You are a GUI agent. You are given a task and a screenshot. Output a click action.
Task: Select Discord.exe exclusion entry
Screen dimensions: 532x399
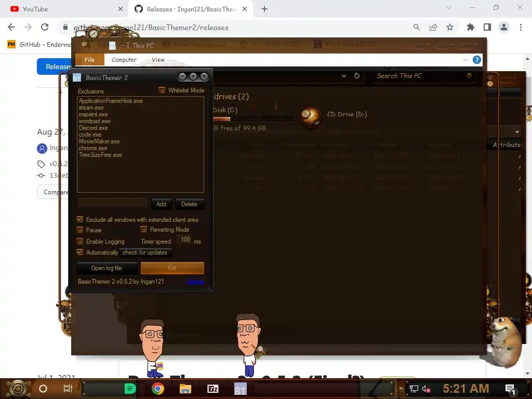[x=94, y=128]
